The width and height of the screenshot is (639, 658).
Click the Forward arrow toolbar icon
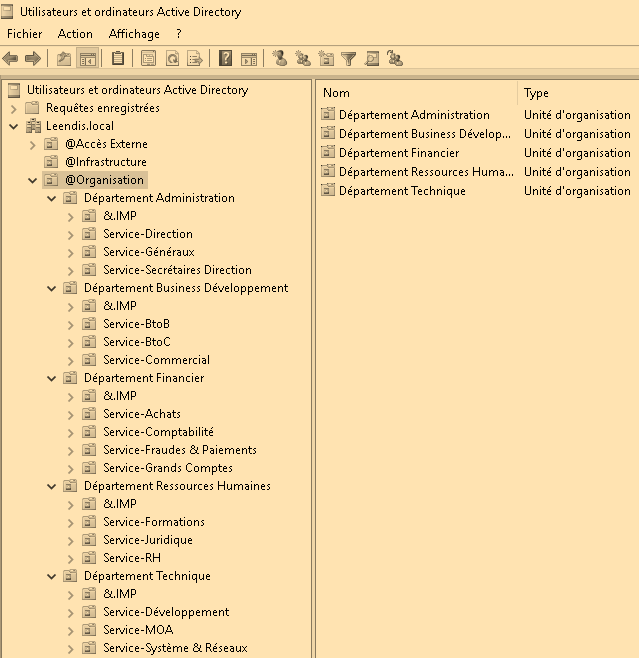33,58
